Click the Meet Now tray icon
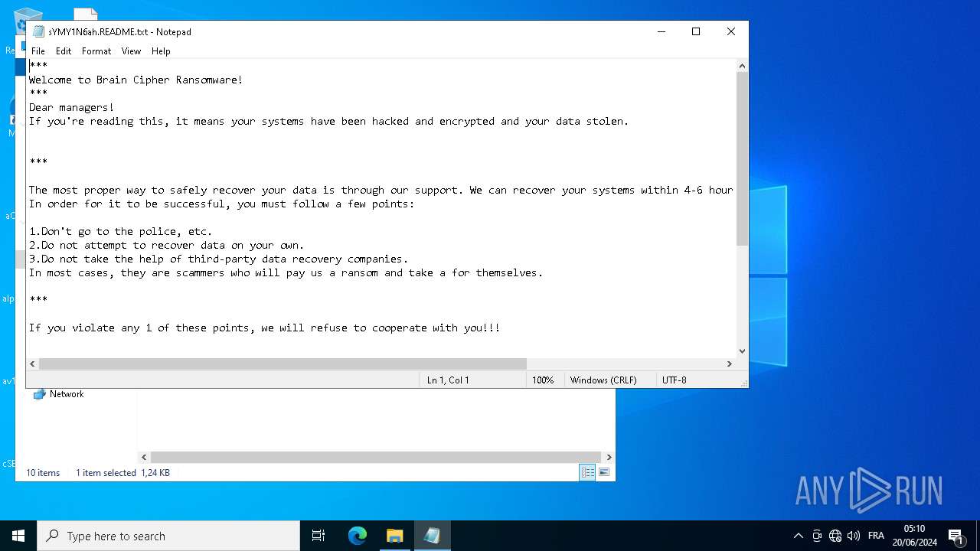Viewport: 980px width, 551px height. pos(817,536)
